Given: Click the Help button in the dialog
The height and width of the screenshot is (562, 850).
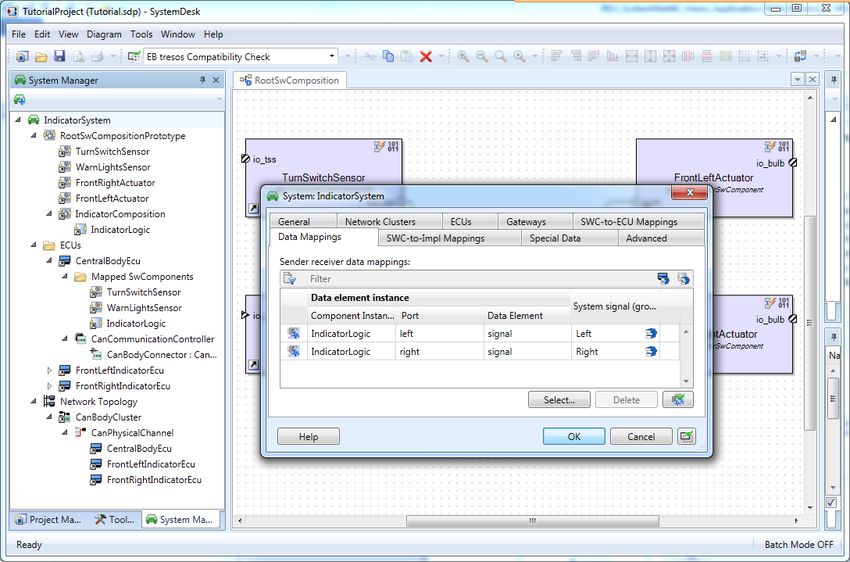Looking at the screenshot, I should (308, 436).
